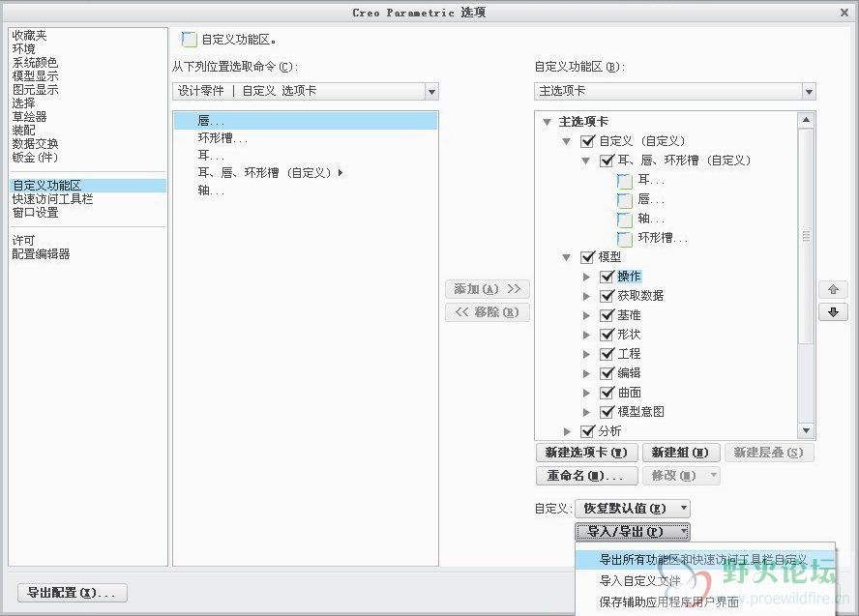
Task: Expand the 分析 tree node
Action: (567, 431)
